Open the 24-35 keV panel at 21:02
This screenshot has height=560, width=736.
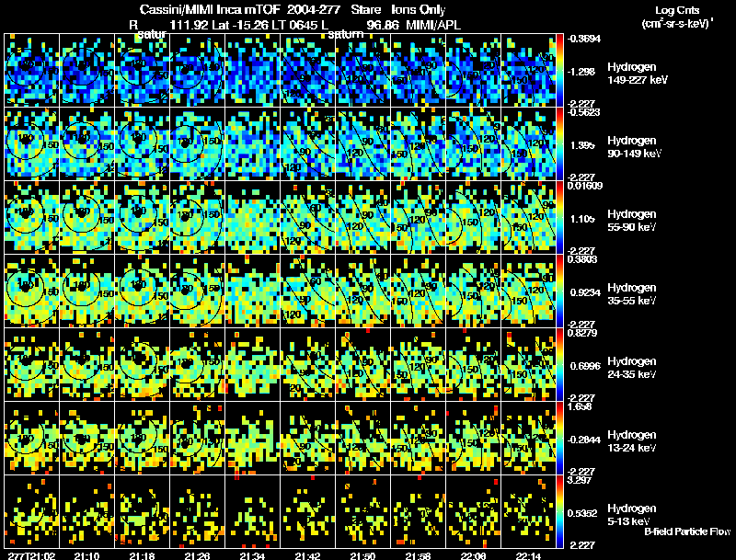tap(32, 365)
